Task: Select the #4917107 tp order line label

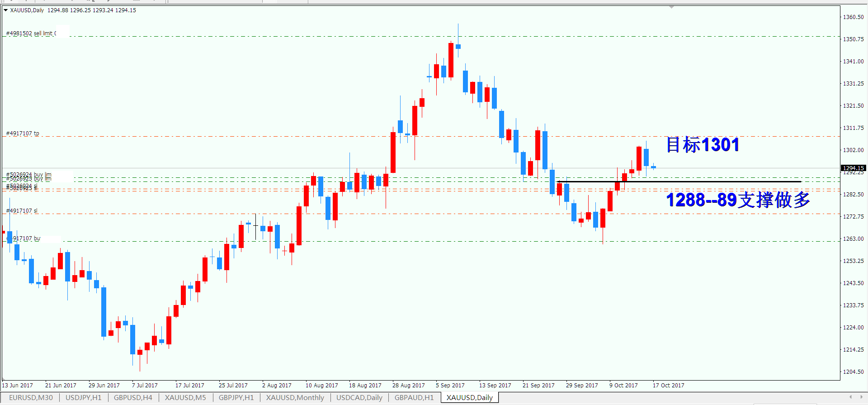Action: (x=23, y=133)
